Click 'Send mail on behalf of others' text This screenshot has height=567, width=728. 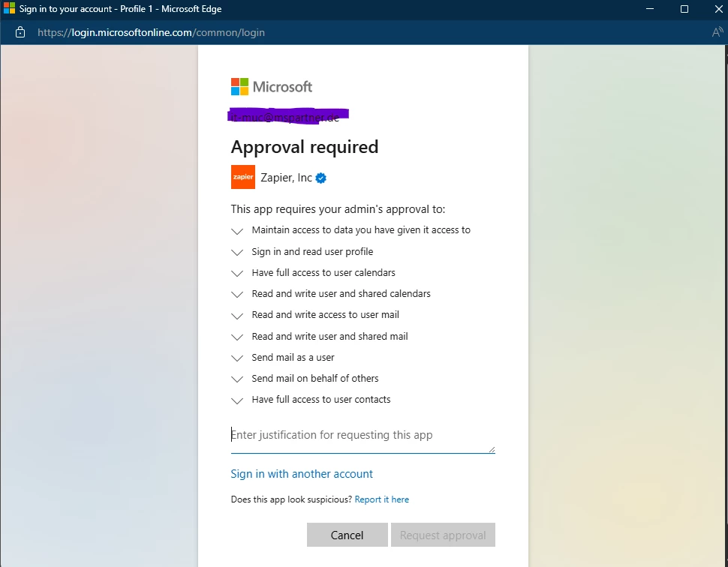coord(314,379)
